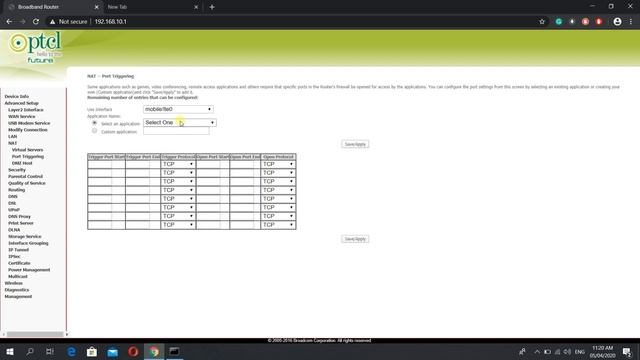Reload the router page
This screenshot has width=640, height=360.
[x=36, y=22]
